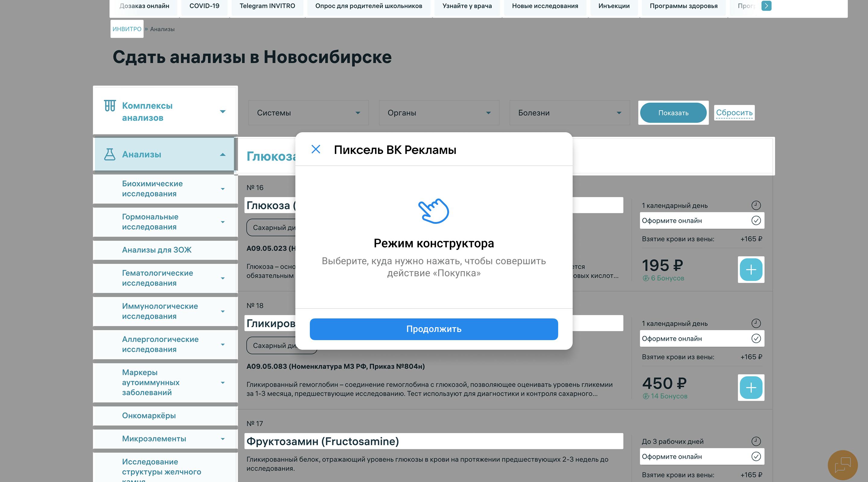Open Онкомаркёры category
Screen dimensions: 868x482
[x=149, y=416]
